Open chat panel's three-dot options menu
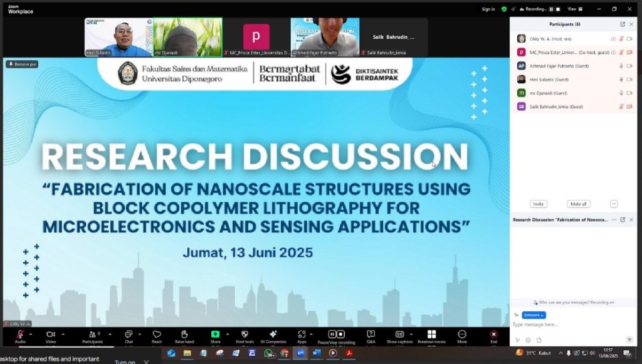642x364 pixels. click(x=614, y=220)
